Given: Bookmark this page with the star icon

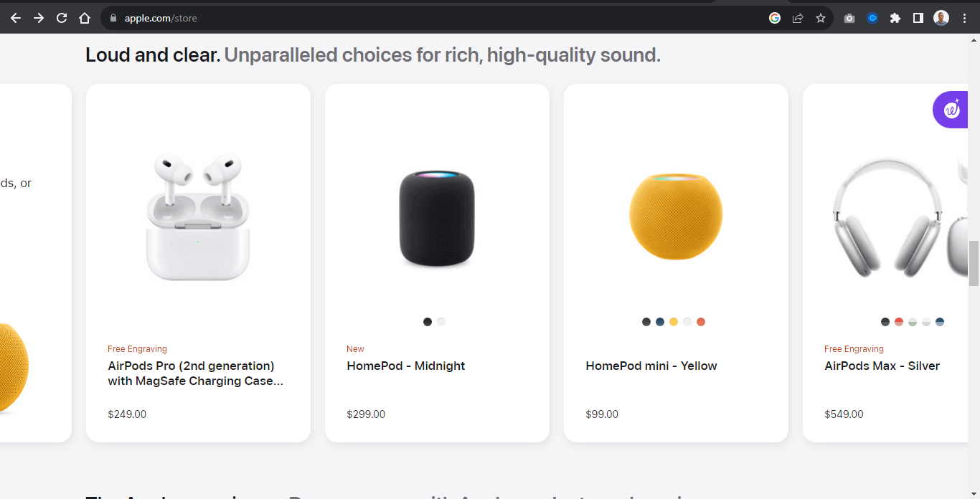Looking at the screenshot, I should 821,18.
